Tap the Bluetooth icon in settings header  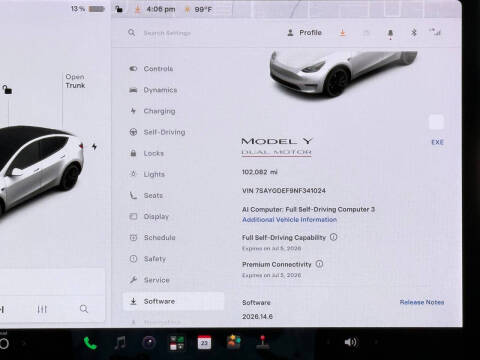tap(414, 33)
